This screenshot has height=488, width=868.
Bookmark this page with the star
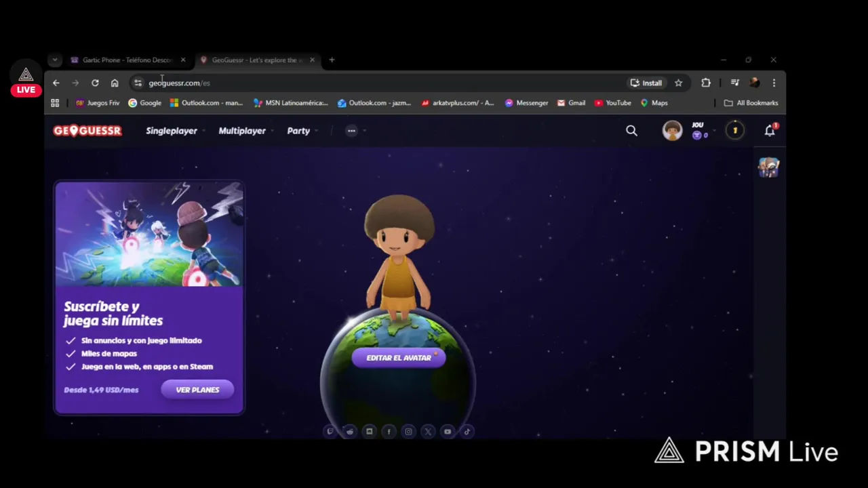tap(678, 83)
